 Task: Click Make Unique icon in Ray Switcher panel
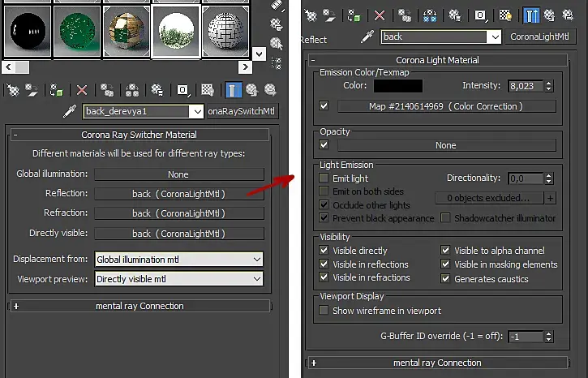click(x=132, y=90)
